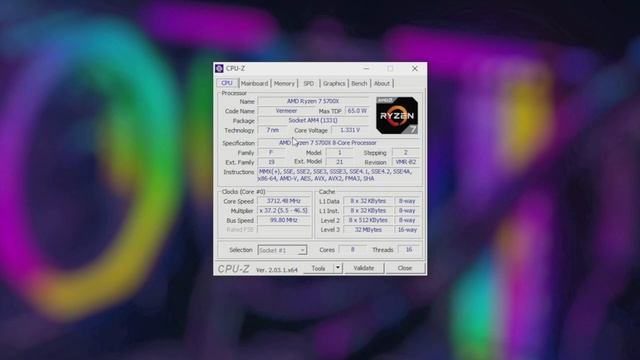Open the Bench tab
Screen dimensions: 640x360
click(x=359, y=83)
